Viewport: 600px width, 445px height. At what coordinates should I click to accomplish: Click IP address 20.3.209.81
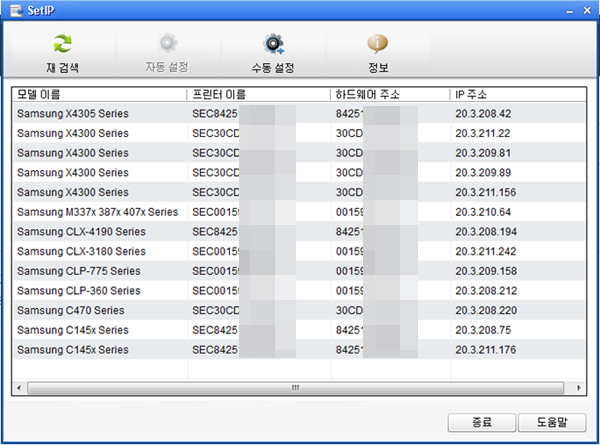(x=483, y=153)
